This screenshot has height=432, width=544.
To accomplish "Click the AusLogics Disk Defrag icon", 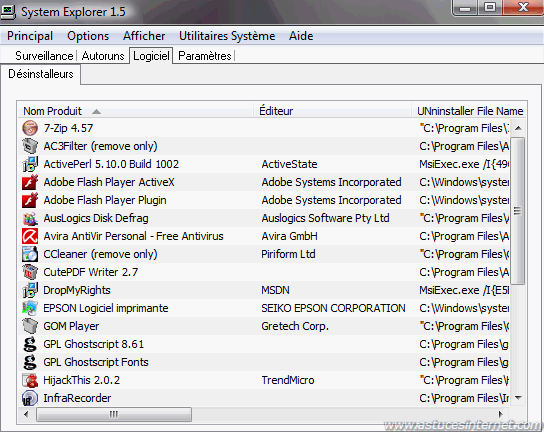I will [x=30, y=218].
